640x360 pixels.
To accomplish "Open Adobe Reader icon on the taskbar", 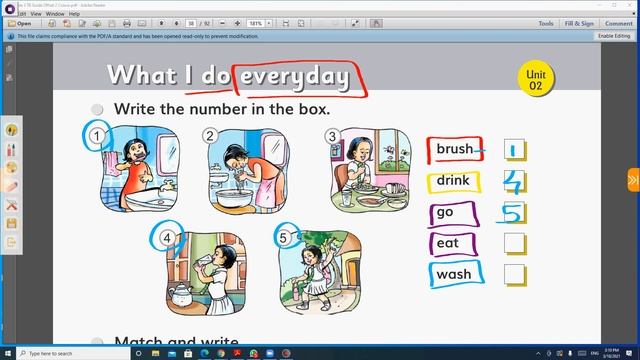I will 237,353.
